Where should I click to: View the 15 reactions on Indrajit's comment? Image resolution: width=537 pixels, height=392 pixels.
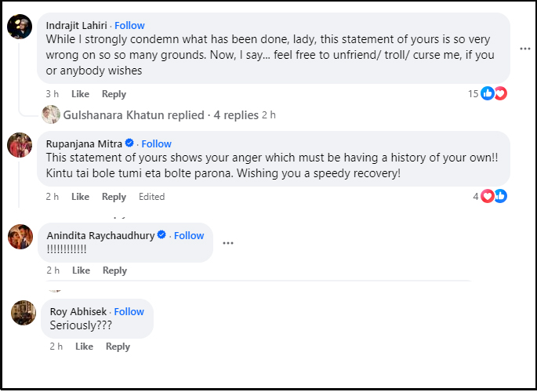[488, 93]
